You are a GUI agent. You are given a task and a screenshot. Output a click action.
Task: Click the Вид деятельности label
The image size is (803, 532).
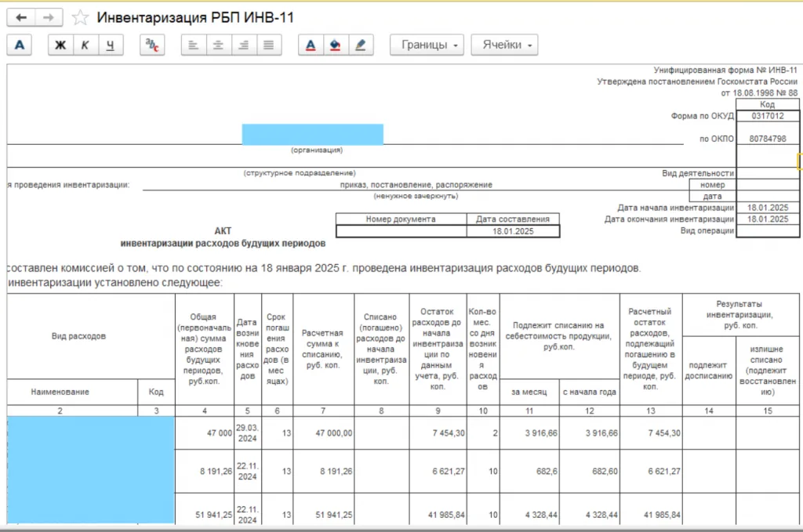(x=698, y=173)
